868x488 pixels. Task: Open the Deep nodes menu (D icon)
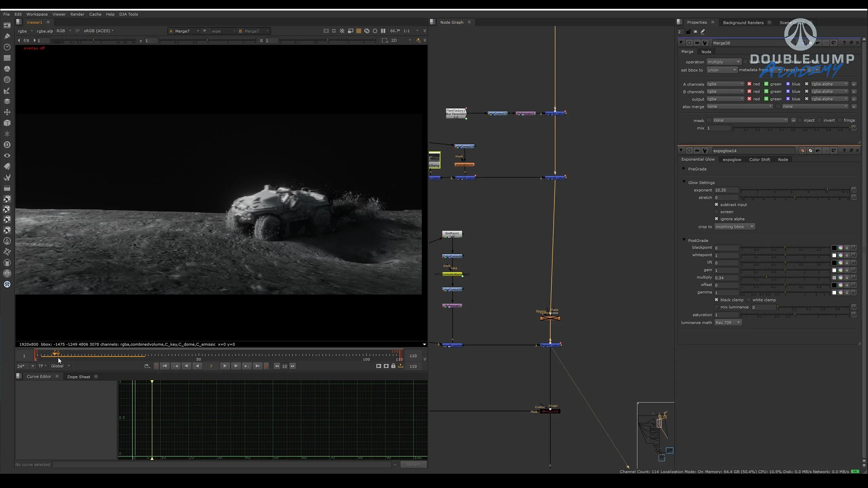[x=7, y=145]
